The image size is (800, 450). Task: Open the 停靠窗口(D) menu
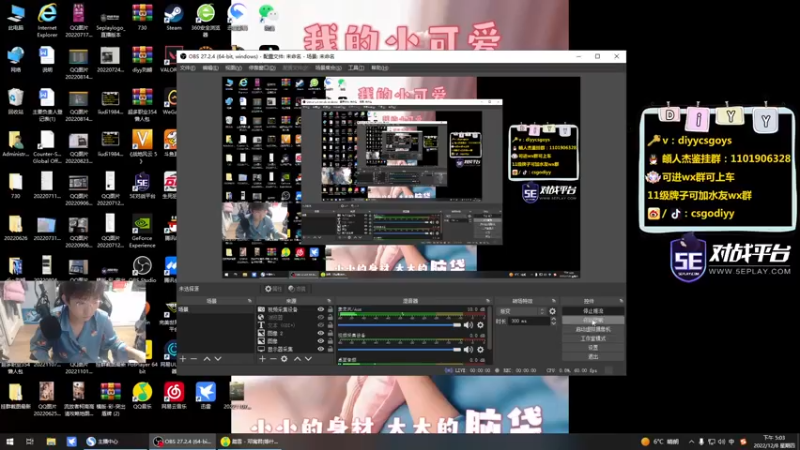click(262, 68)
